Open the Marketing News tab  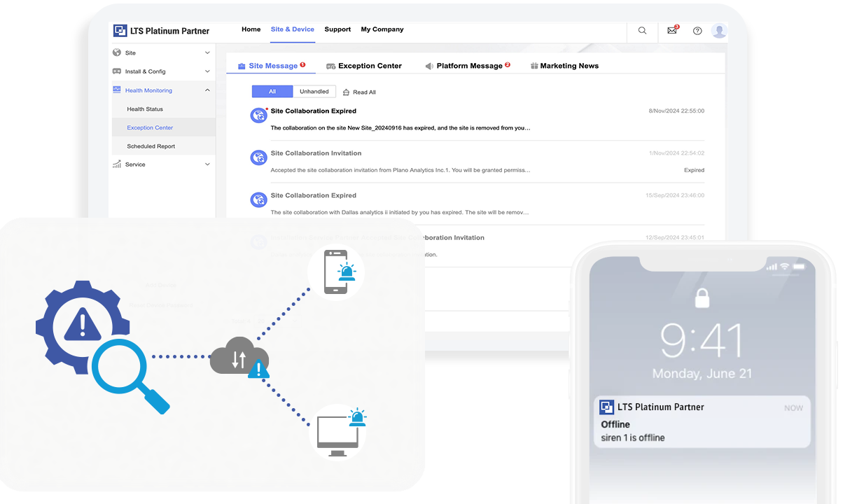(x=564, y=66)
